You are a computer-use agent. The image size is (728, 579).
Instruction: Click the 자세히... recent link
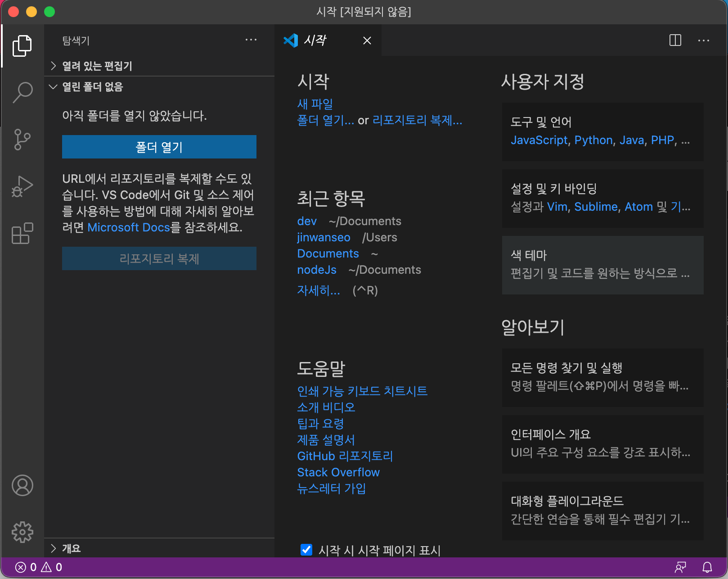[x=319, y=290]
